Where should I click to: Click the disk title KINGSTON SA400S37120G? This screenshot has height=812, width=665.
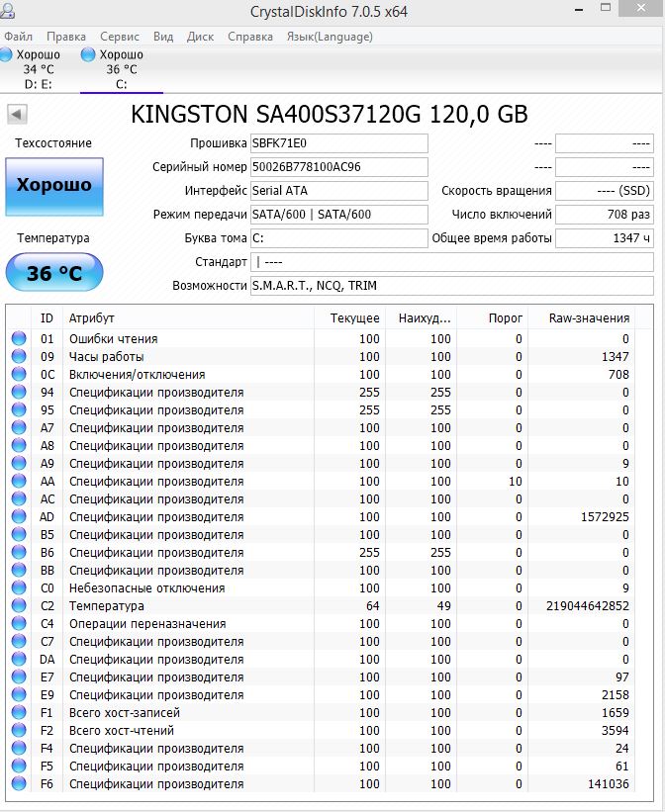330,115
